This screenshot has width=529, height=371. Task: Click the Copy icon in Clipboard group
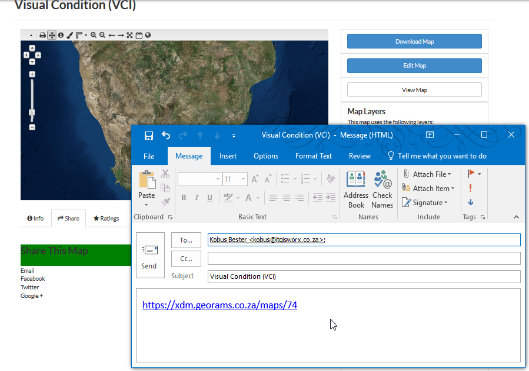(x=165, y=188)
